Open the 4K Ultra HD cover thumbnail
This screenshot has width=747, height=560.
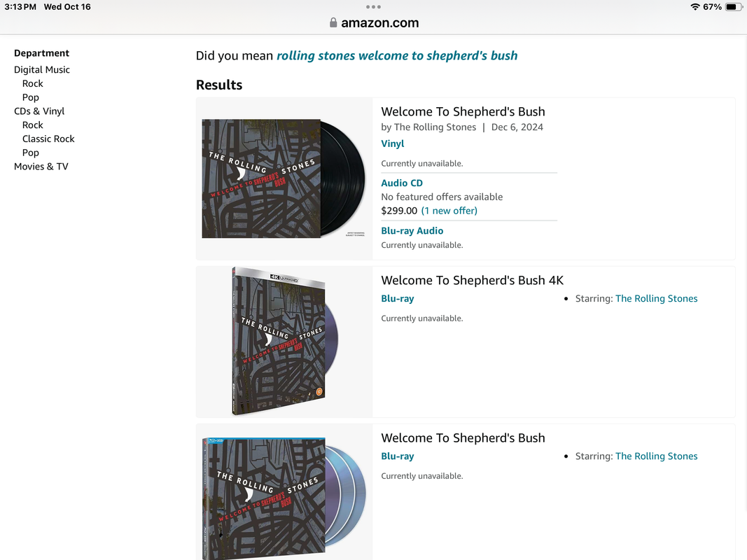coord(285,341)
